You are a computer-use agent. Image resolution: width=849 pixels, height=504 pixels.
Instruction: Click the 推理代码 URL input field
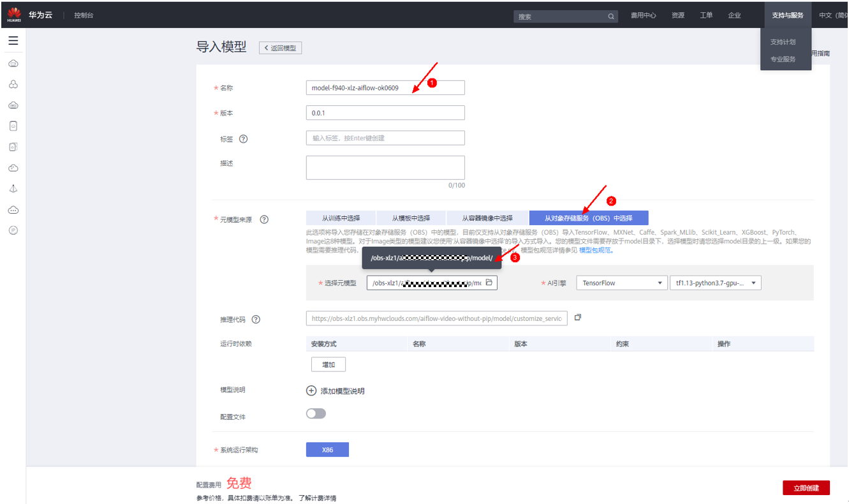coord(436,318)
